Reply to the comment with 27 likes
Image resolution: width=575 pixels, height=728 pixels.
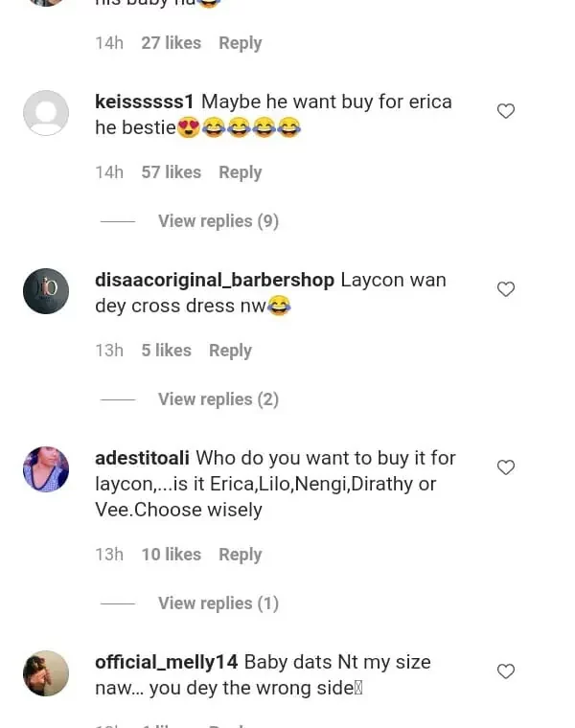[x=240, y=43]
